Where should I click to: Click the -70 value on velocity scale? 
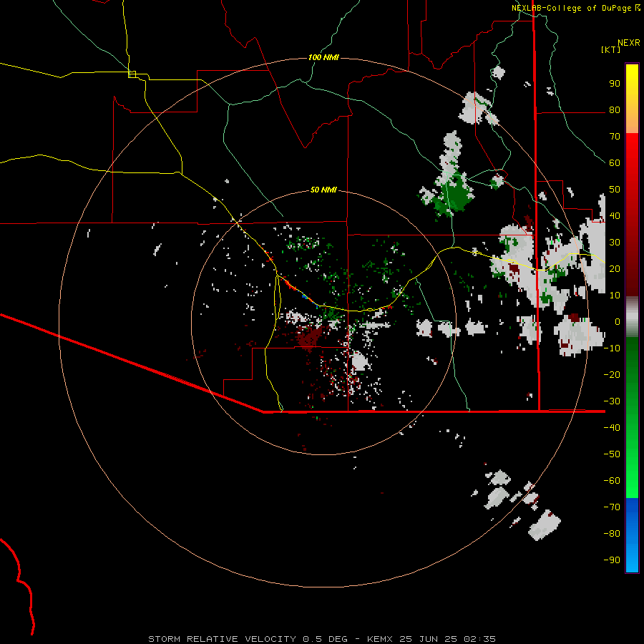click(x=612, y=507)
